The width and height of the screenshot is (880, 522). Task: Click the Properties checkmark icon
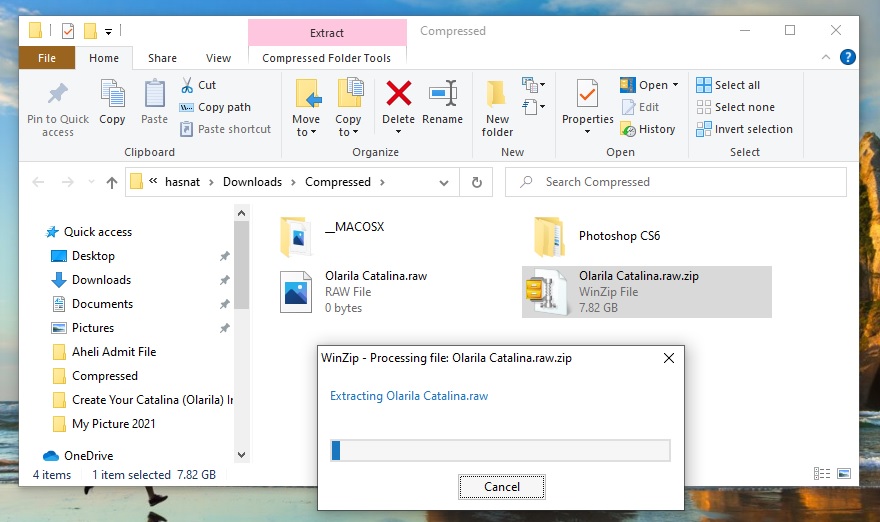click(587, 93)
